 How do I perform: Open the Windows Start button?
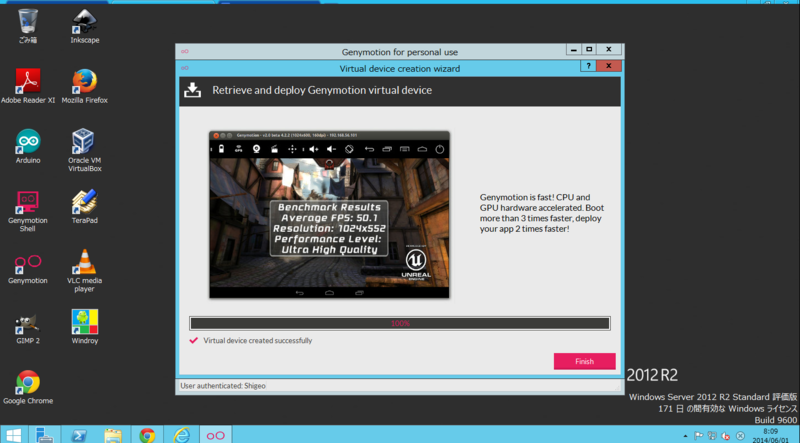point(13,435)
